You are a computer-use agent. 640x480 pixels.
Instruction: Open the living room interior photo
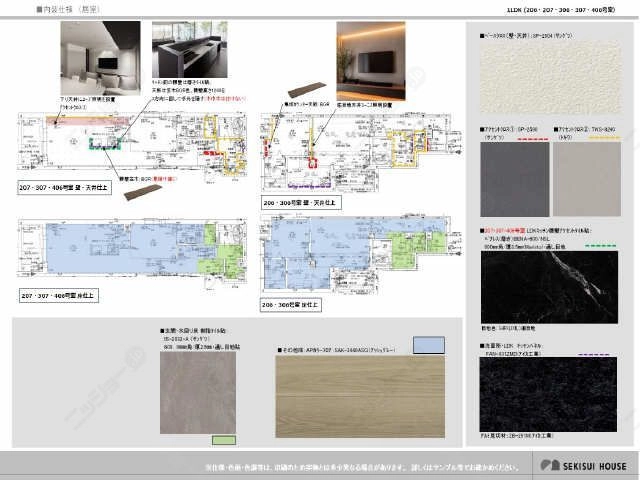click(100, 58)
